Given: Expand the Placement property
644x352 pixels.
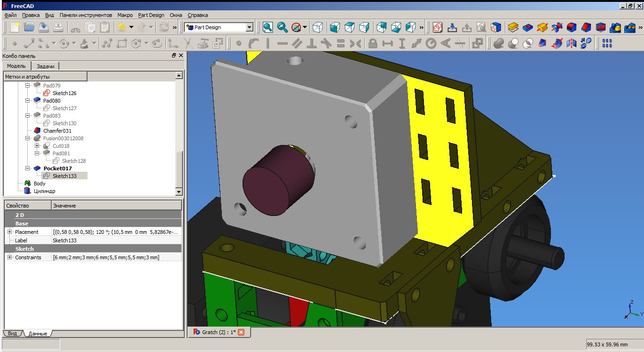Looking at the screenshot, I should (x=9, y=232).
